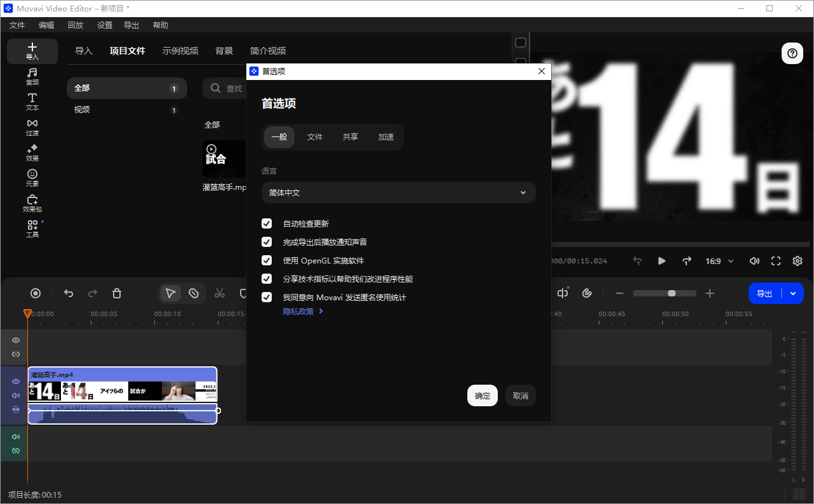Select the 灌篮高手.mp4 clip on timeline

click(123, 395)
